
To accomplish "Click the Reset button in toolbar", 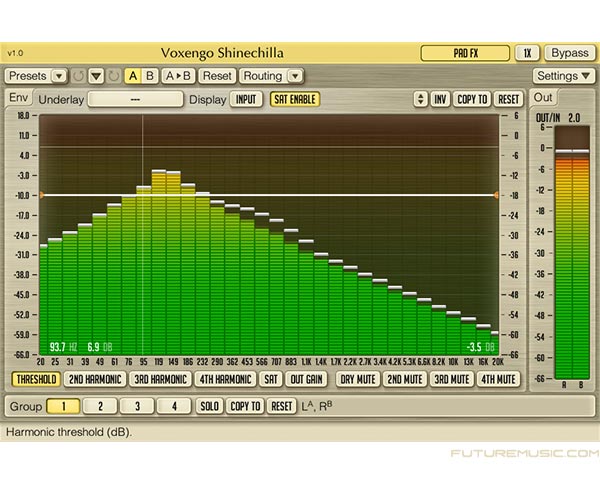I will point(217,76).
